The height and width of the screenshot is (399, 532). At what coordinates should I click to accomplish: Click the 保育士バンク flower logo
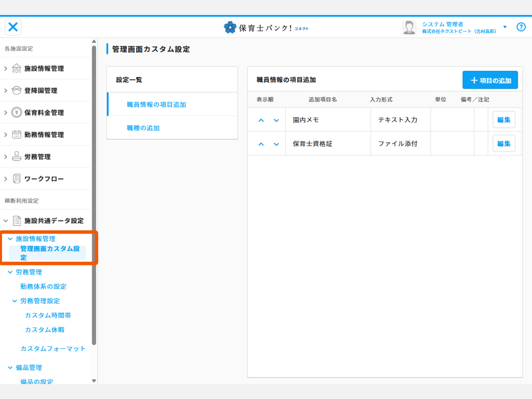point(230,27)
